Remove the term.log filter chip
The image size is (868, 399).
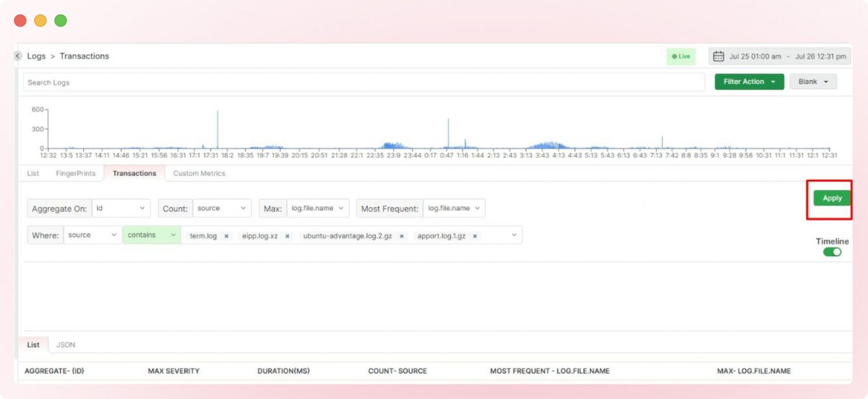(x=226, y=235)
